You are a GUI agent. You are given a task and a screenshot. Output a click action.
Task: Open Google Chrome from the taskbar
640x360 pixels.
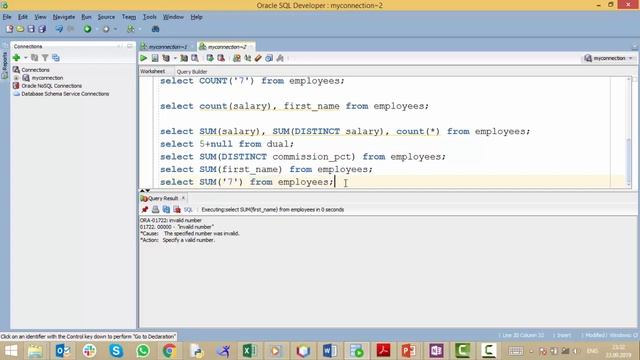(x=169, y=351)
